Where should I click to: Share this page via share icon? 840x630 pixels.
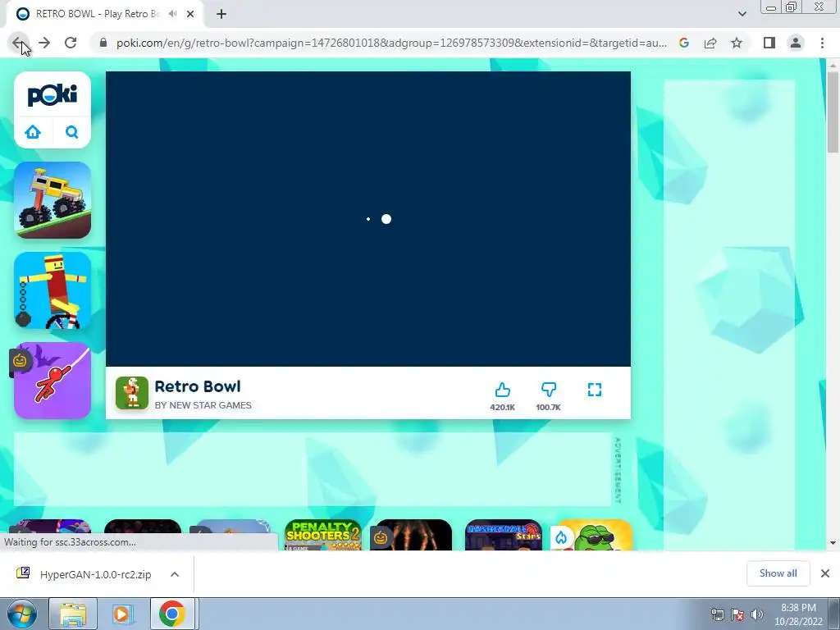710,43
